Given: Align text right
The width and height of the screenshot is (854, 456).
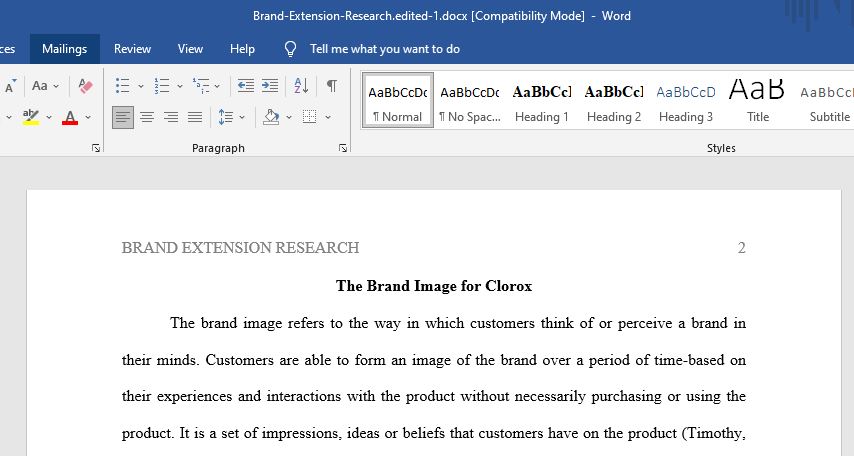Looking at the screenshot, I should click(x=171, y=117).
